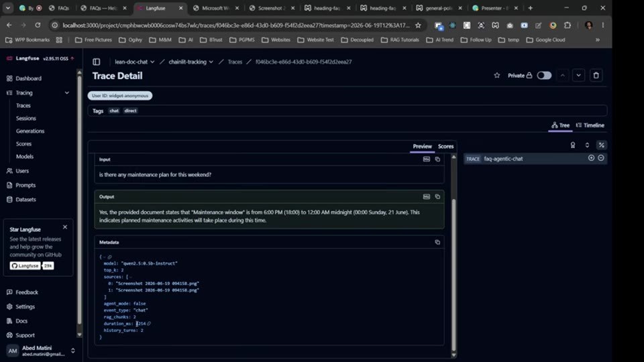Star this trace as a favorite
This screenshot has height=362, width=644.
click(497, 76)
